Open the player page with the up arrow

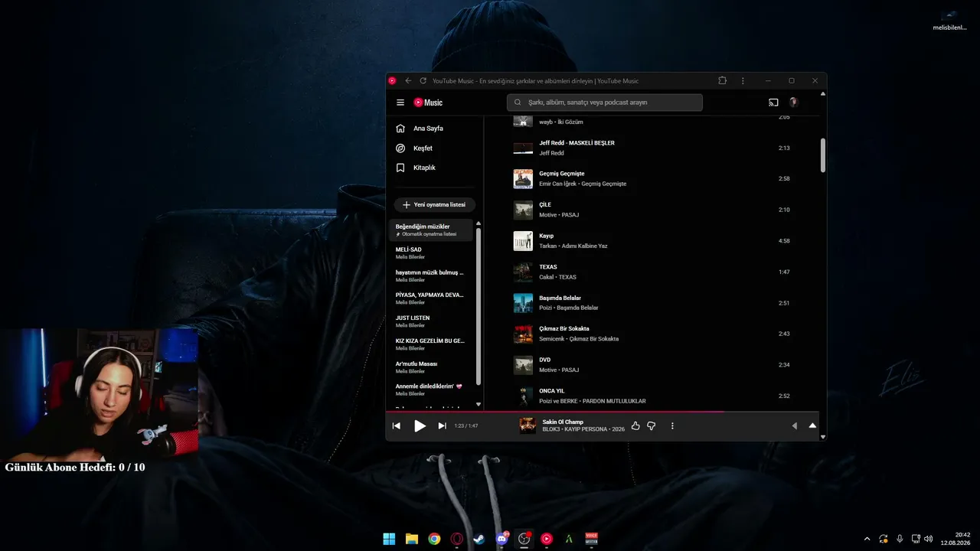tap(812, 425)
